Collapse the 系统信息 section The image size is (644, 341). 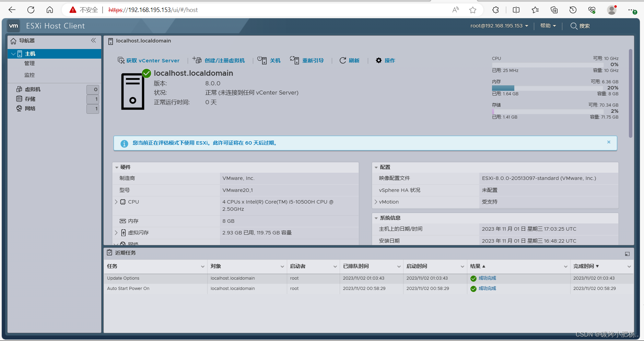point(376,218)
